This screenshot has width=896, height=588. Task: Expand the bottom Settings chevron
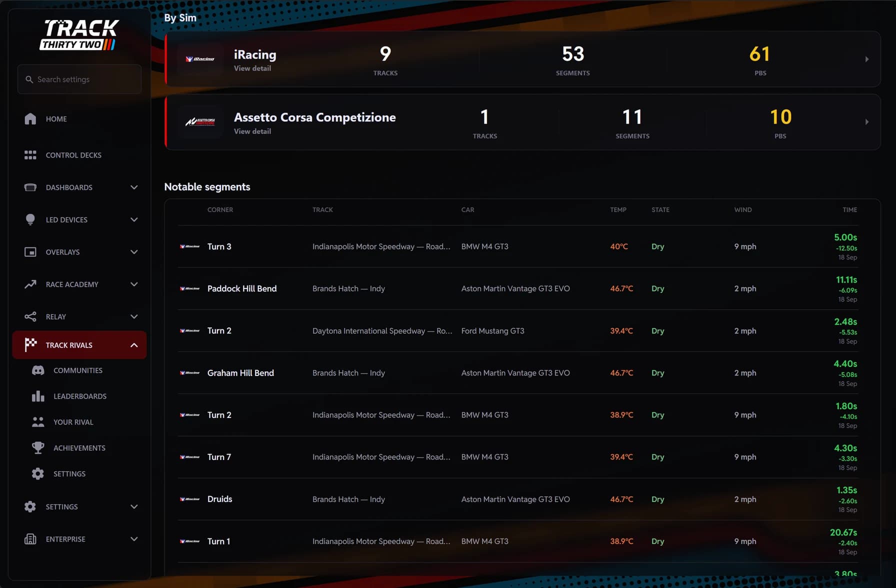pos(134,506)
